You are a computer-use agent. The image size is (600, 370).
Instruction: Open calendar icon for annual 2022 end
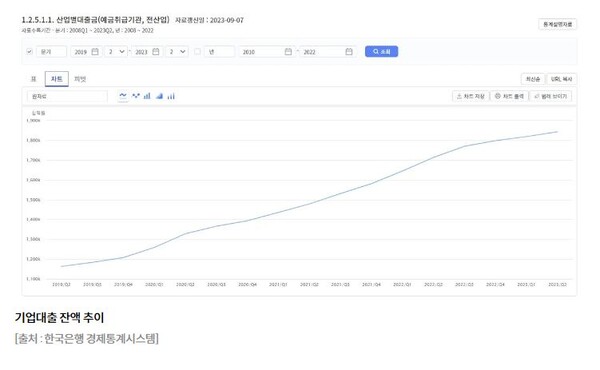coord(349,52)
